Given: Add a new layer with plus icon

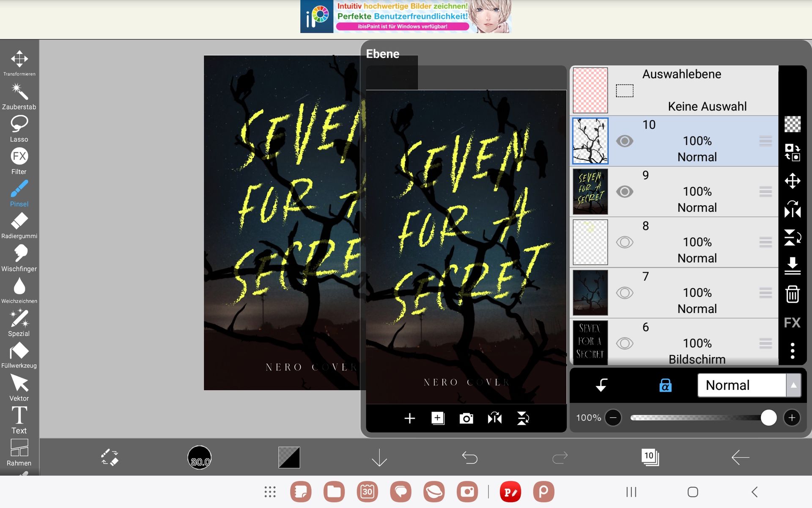Looking at the screenshot, I should tap(409, 419).
